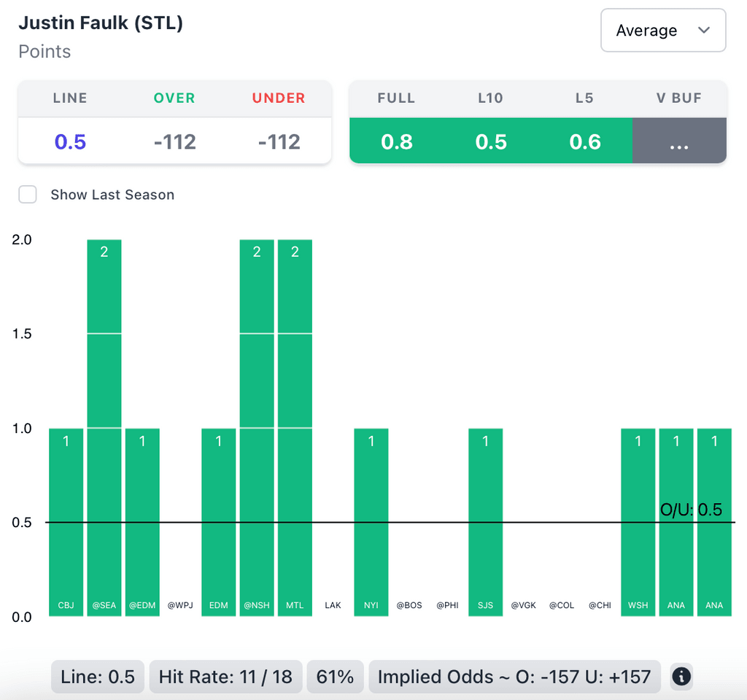Click the Under odds value -112

pos(279,141)
